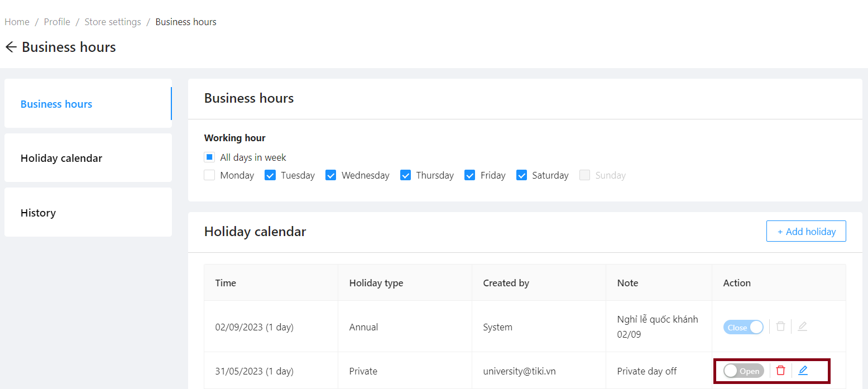
Task: Edit the Private day off holiday
Action: (803, 371)
